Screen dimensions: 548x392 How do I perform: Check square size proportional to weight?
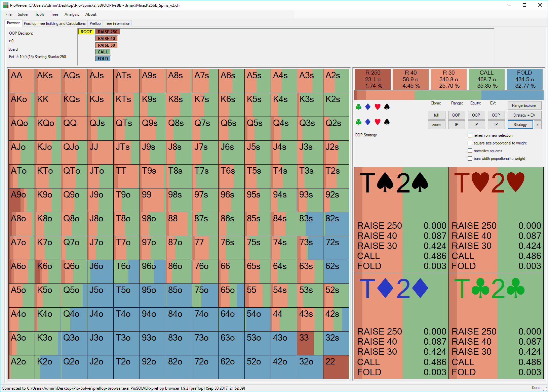470,143
